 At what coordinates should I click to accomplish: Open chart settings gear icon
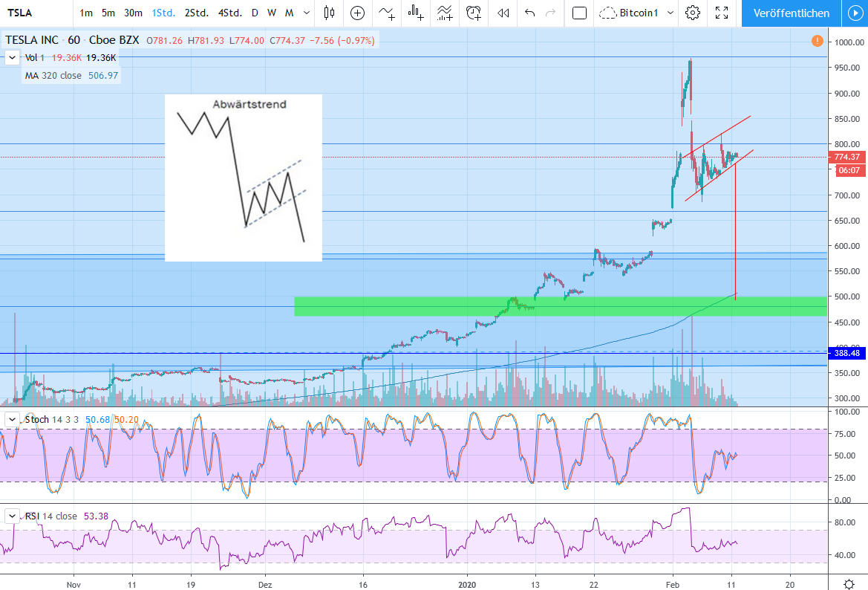pyautogui.click(x=693, y=13)
